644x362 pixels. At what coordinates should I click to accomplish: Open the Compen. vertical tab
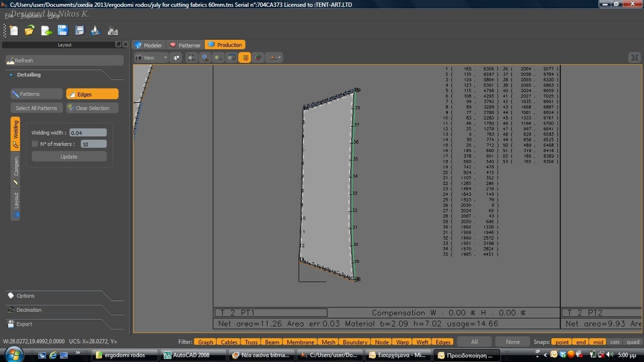[x=16, y=170]
